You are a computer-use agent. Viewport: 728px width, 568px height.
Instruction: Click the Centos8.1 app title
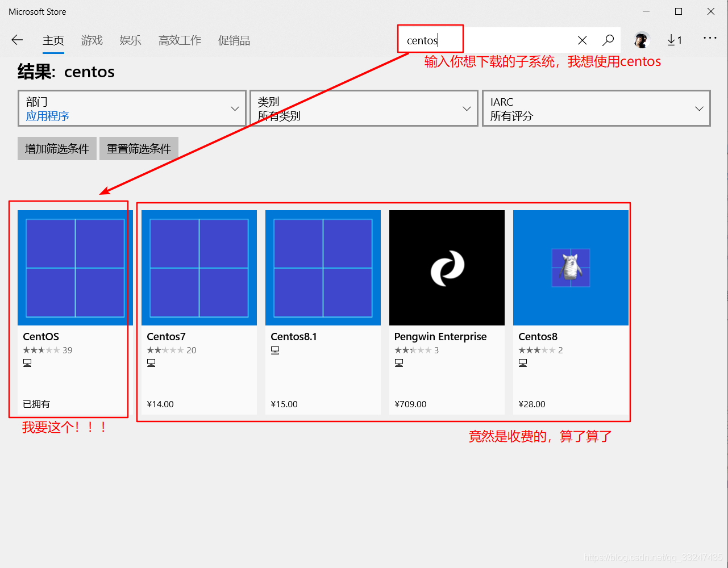[294, 337]
